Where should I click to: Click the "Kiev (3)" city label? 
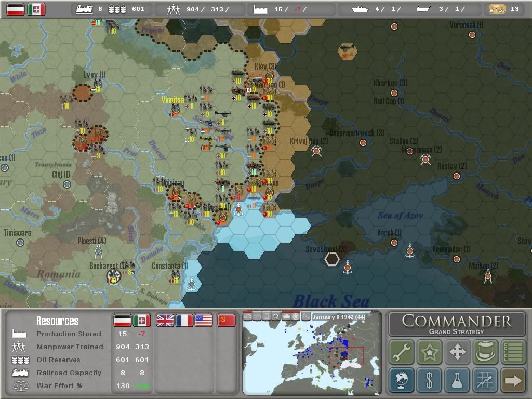coord(265,66)
